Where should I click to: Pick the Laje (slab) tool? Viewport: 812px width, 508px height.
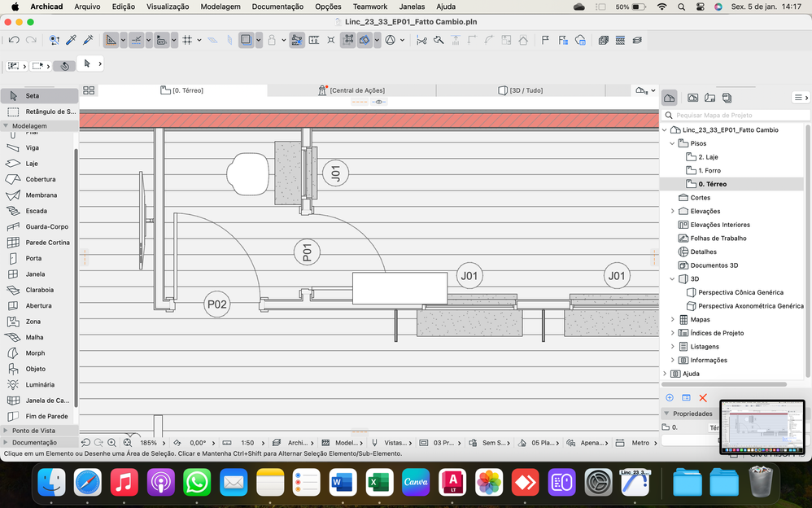(x=32, y=164)
